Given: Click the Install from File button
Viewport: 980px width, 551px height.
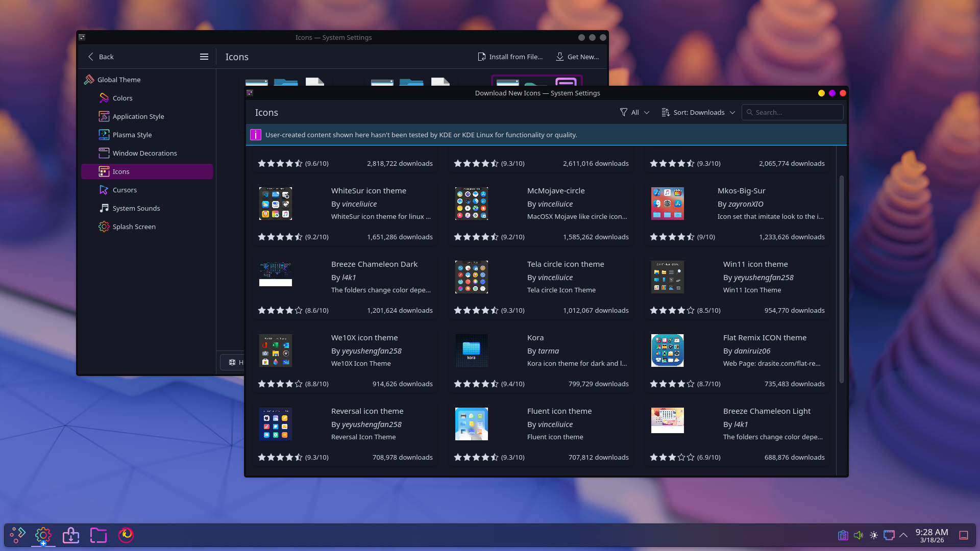Looking at the screenshot, I should 510,57.
